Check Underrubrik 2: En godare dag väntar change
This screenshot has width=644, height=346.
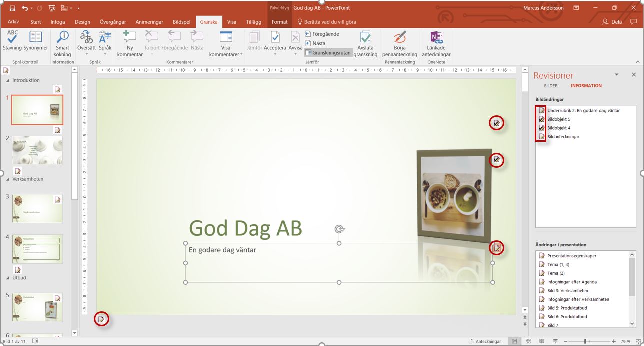[541, 110]
